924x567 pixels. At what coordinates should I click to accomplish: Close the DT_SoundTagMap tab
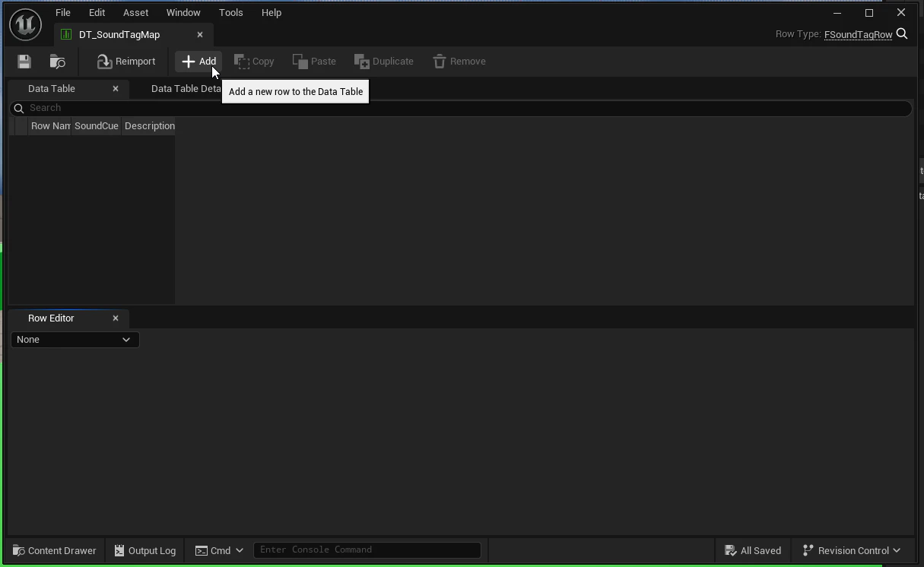(x=200, y=35)
